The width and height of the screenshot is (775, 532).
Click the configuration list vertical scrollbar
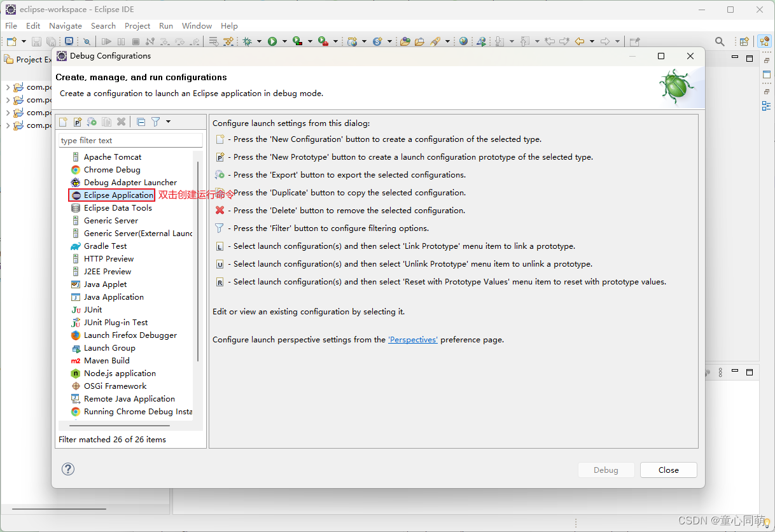pos(198,261)
